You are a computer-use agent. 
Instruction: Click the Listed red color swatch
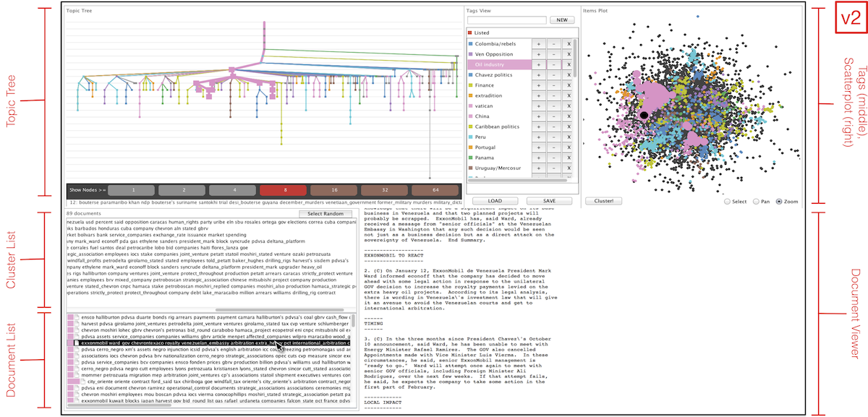click(470, 33)
